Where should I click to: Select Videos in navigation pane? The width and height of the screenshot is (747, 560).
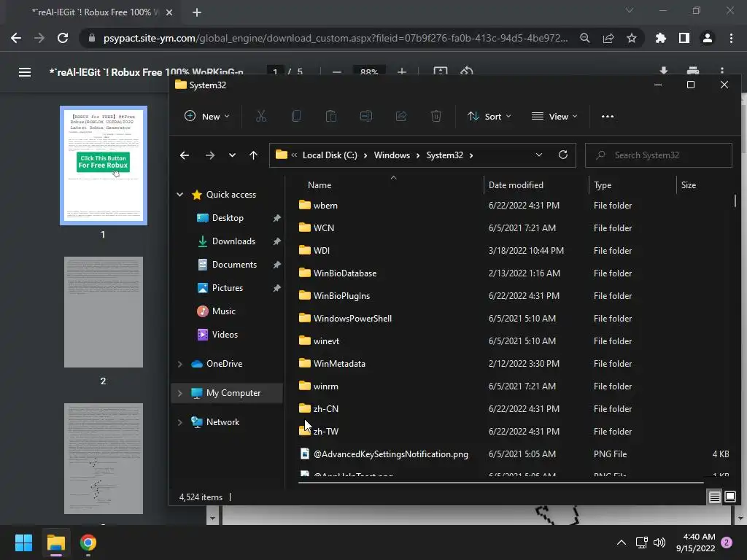(225, 334)
